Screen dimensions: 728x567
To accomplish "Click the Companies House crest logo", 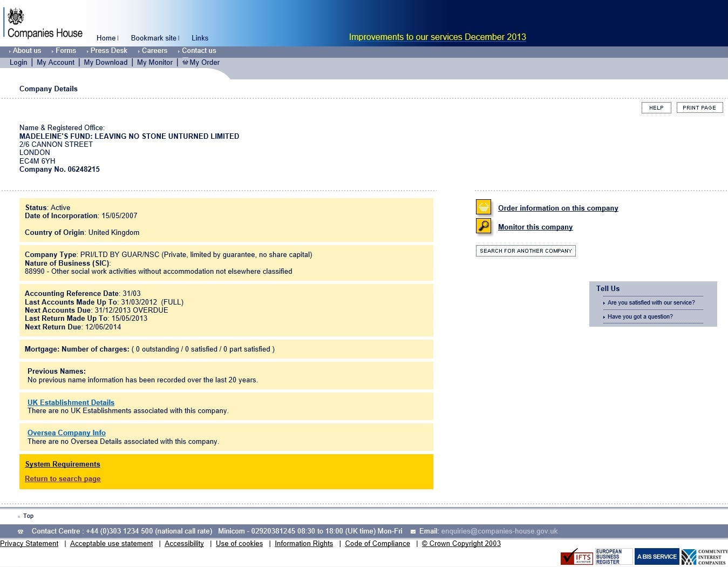I will [16, 16].
